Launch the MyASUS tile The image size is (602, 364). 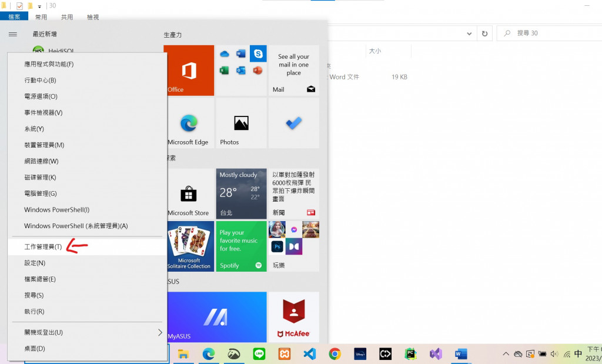pyautogui.click(x=217, y=317)
